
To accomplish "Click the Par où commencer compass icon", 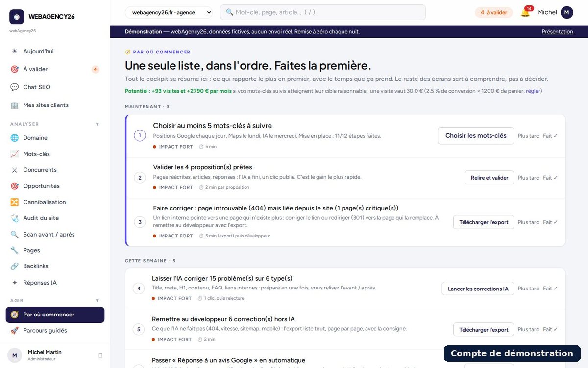I will [14, 315].
